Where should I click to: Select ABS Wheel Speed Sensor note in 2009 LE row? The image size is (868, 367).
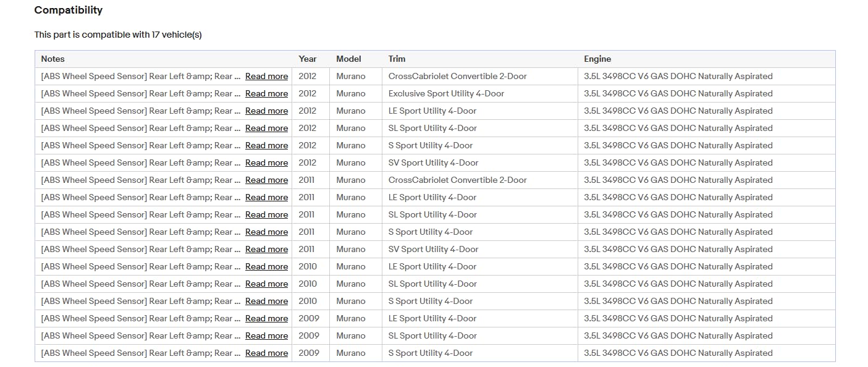(x=141, y=318)
